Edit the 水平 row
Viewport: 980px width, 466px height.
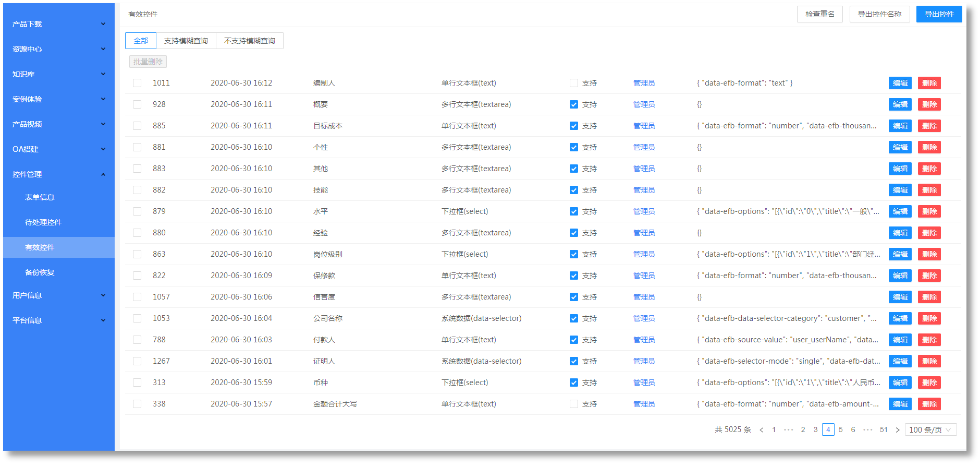(900, 211)
